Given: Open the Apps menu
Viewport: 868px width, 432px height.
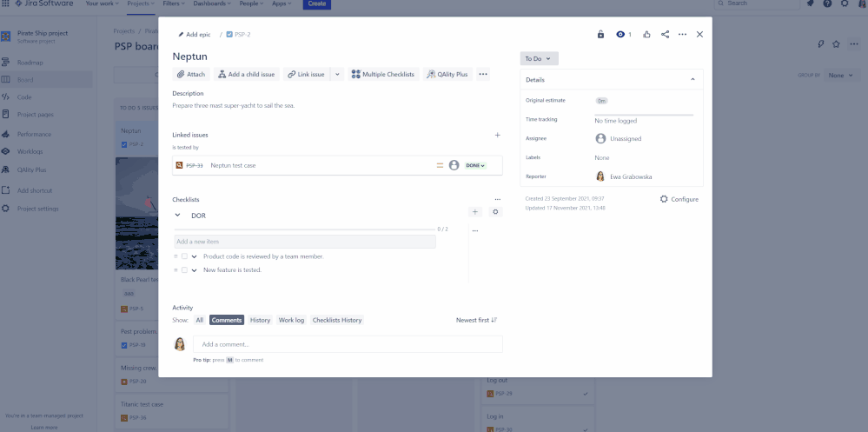Looking at the screenshot, I should tap(282, 3).
